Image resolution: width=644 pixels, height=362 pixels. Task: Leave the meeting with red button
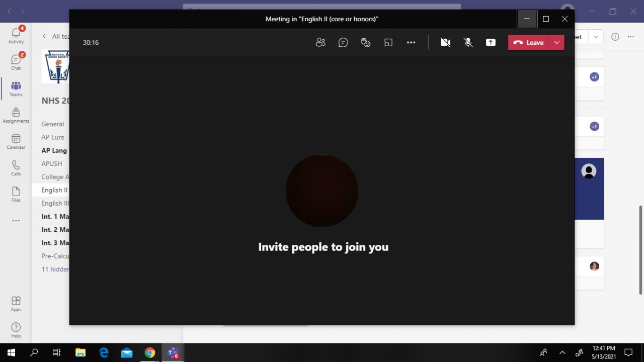[529, 43]
